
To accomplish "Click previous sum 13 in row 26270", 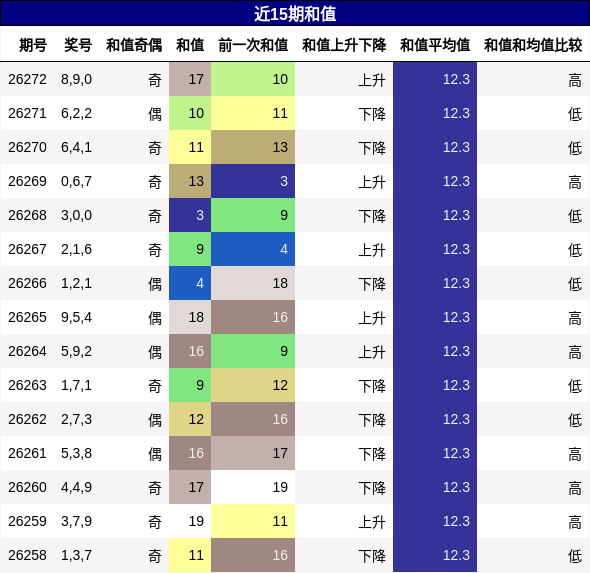I will click(x=253, y=147).
